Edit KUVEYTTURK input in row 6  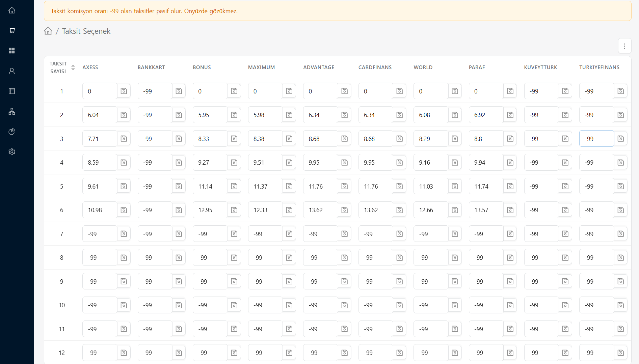point(541,210)
